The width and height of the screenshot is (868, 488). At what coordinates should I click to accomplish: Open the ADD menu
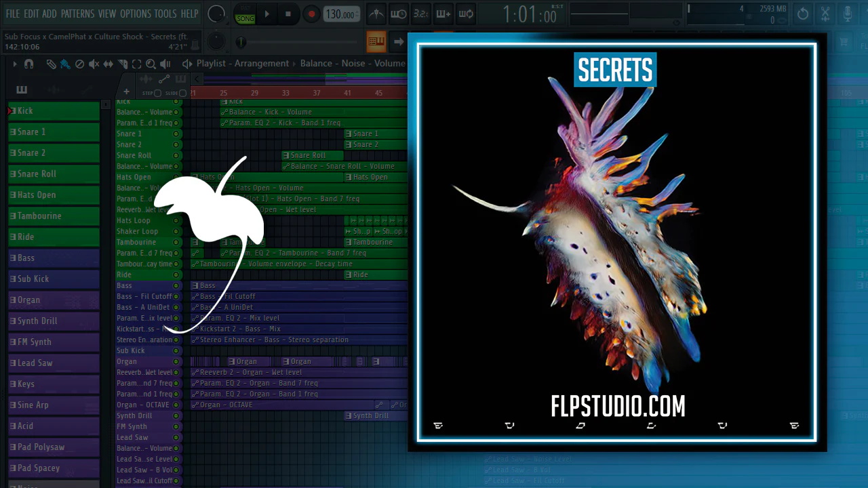tap(50, 14)
